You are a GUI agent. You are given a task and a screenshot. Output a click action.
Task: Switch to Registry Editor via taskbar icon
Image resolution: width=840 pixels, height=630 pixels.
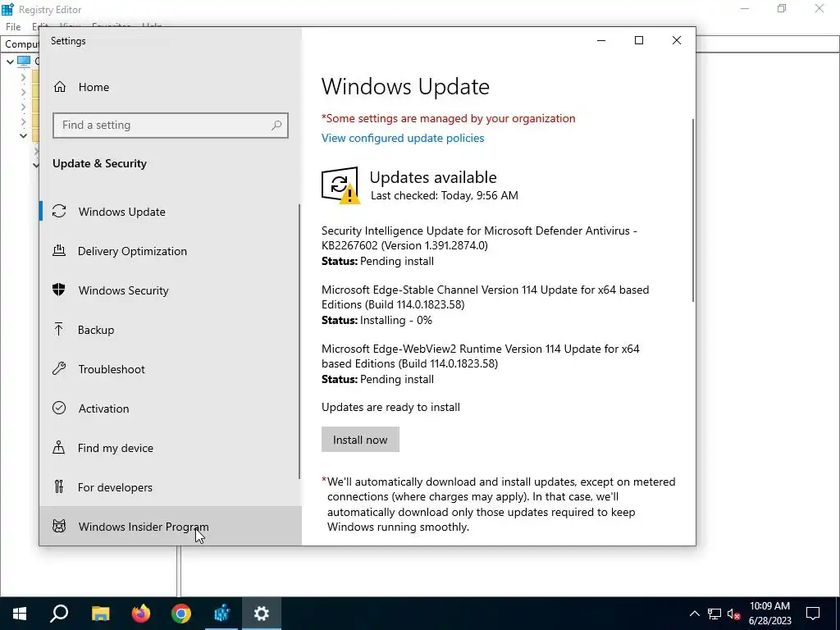(x=221, y=614)
